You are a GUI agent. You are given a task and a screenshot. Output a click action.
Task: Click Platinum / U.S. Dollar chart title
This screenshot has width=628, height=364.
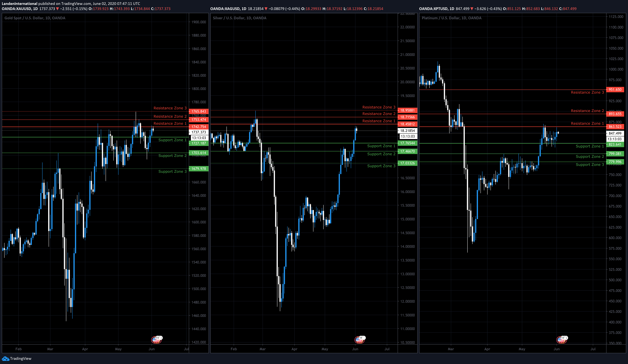pyautogui.click(x=452, y=18)
